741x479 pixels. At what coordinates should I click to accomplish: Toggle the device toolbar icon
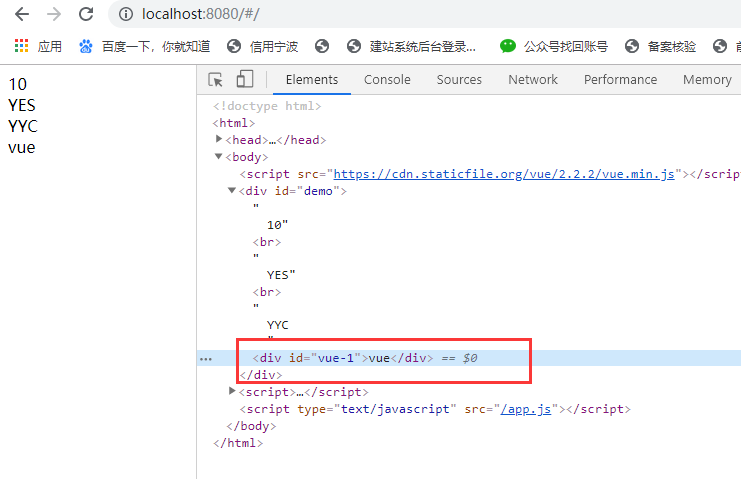pyautogui.click(x=245, y=79)
